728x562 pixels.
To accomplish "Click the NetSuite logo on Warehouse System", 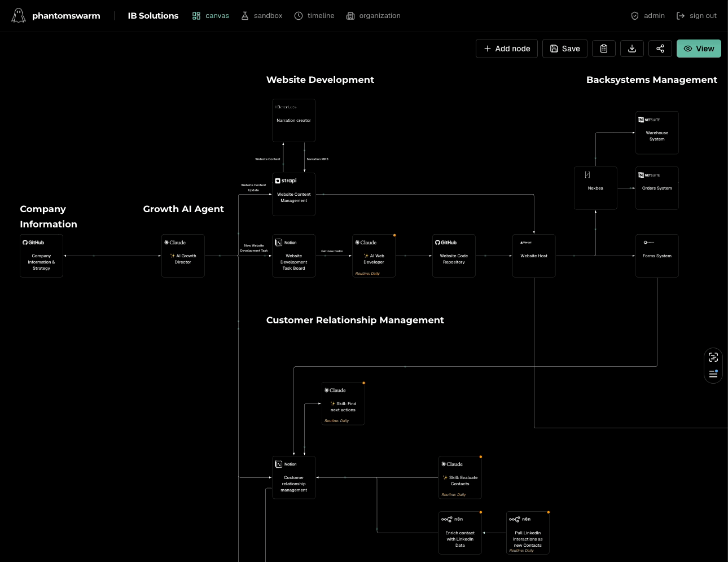I will (x=649, y=120).
